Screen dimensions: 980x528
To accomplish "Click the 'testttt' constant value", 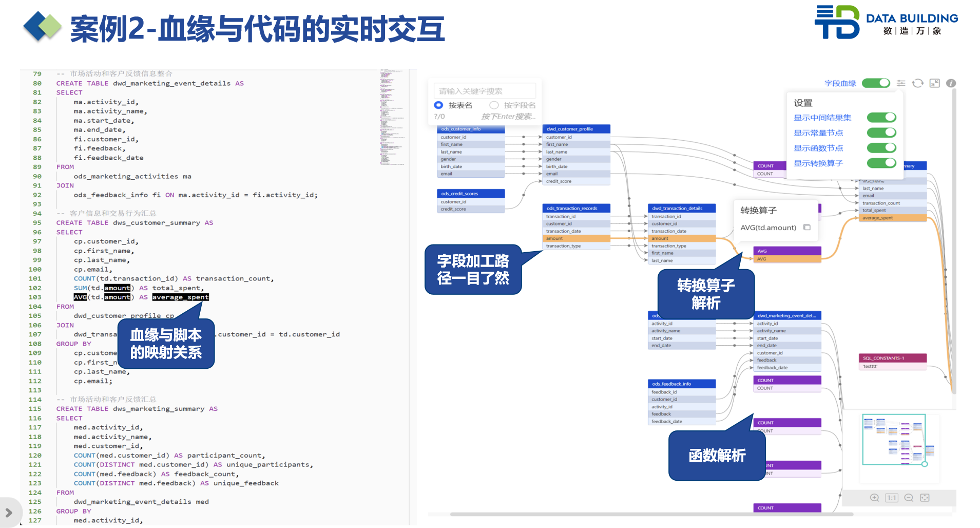I will click(870, 367).
